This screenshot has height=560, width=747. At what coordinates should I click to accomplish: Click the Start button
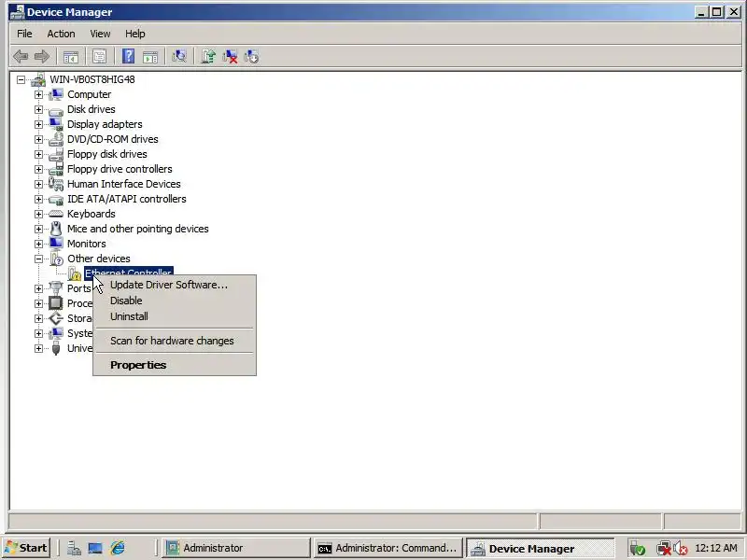click(27, 548)
